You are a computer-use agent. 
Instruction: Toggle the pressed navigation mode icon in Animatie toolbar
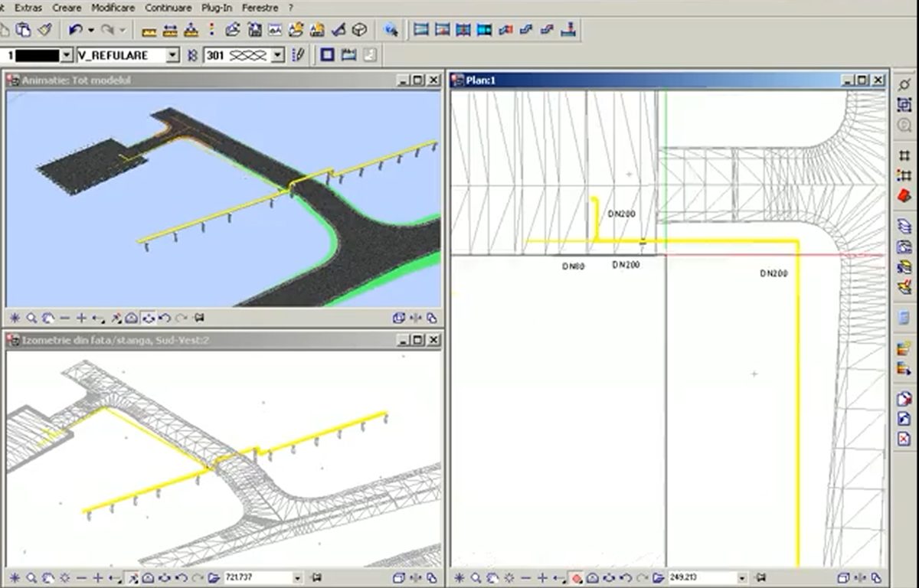[x=148, y=318]
